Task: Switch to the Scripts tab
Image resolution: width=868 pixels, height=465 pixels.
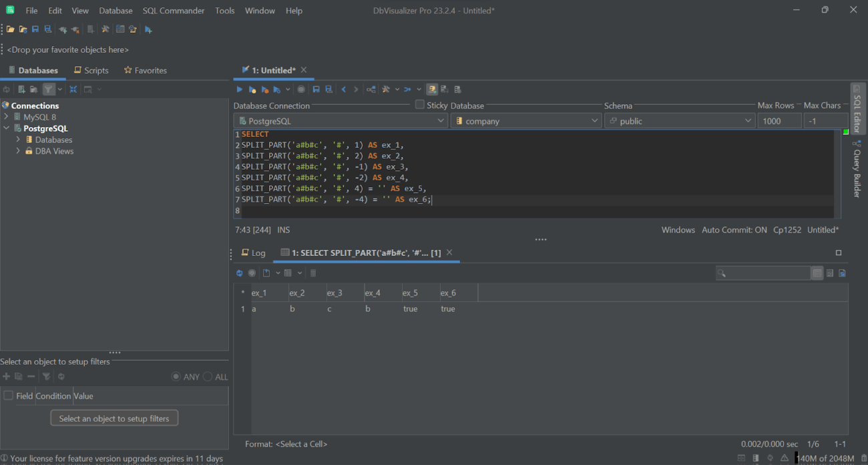Action: click(x=91, y=69)
